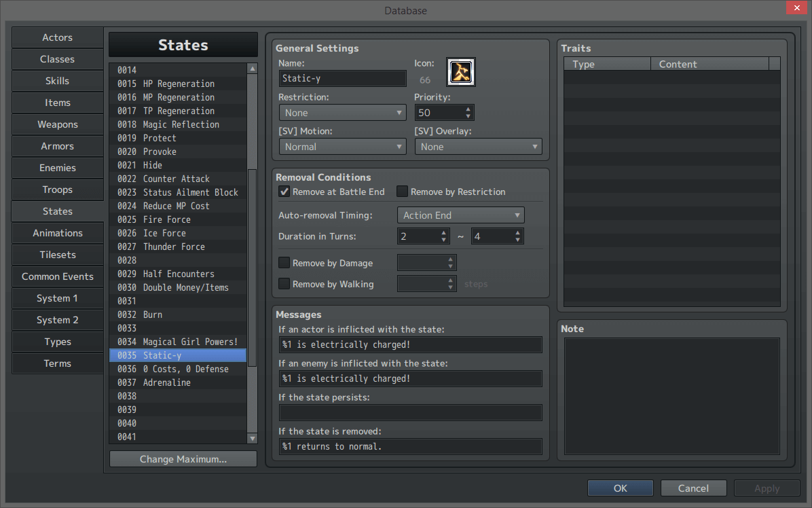Open the state icon picker showing the lightning icon

461,71
